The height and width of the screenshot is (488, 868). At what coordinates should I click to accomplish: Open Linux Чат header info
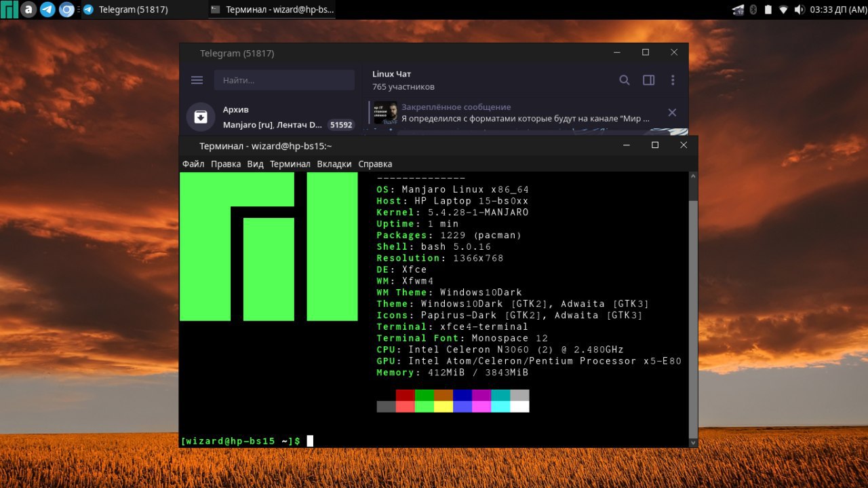[392, 74]
